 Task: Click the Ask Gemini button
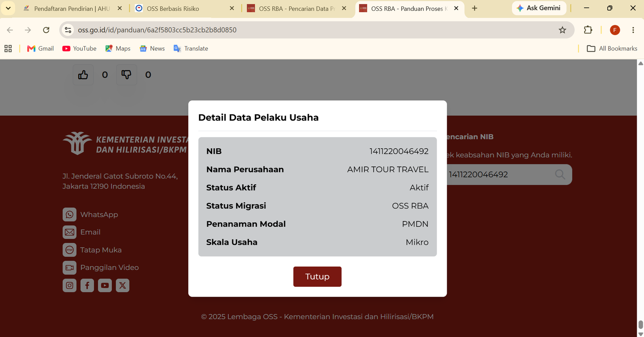pyautogui.click(x=539, y=8)
